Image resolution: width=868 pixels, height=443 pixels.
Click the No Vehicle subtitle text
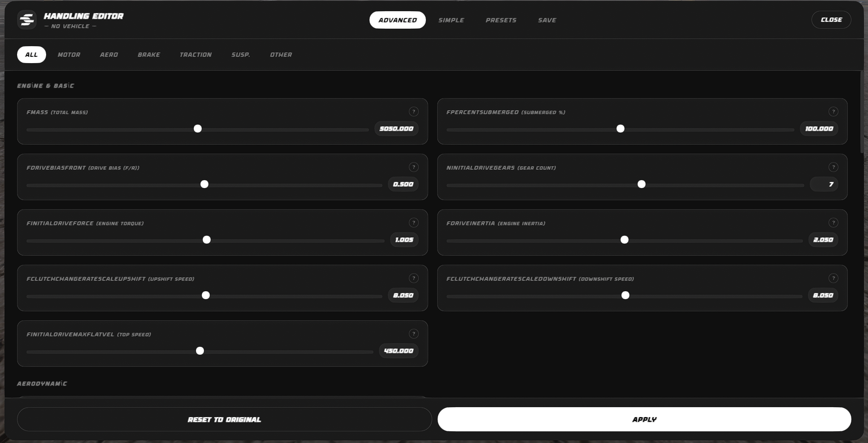[x=70, y=26]
